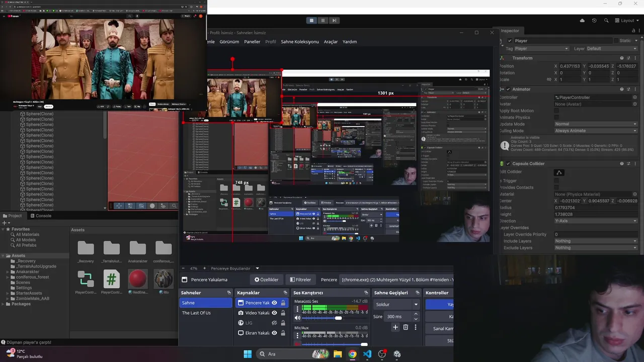The height and width of the screenshot is (362, 644).
Task: Open the Unity Layout dropdown
Action: 627,21
